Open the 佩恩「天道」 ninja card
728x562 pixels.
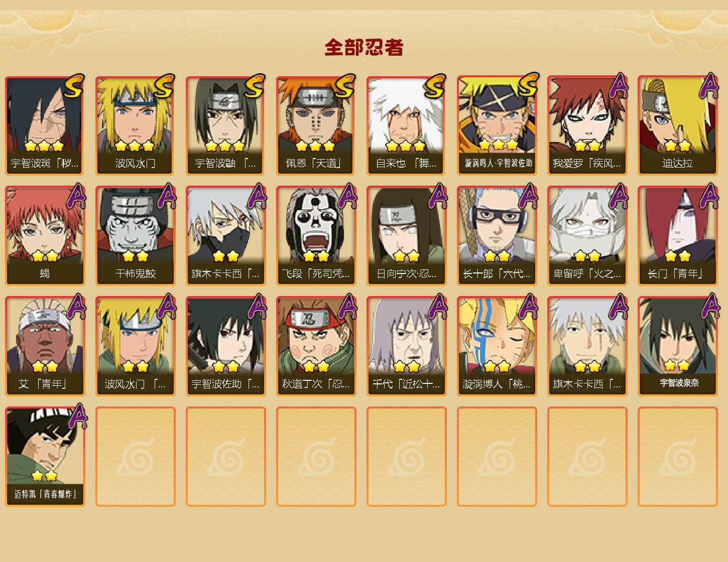316,125
